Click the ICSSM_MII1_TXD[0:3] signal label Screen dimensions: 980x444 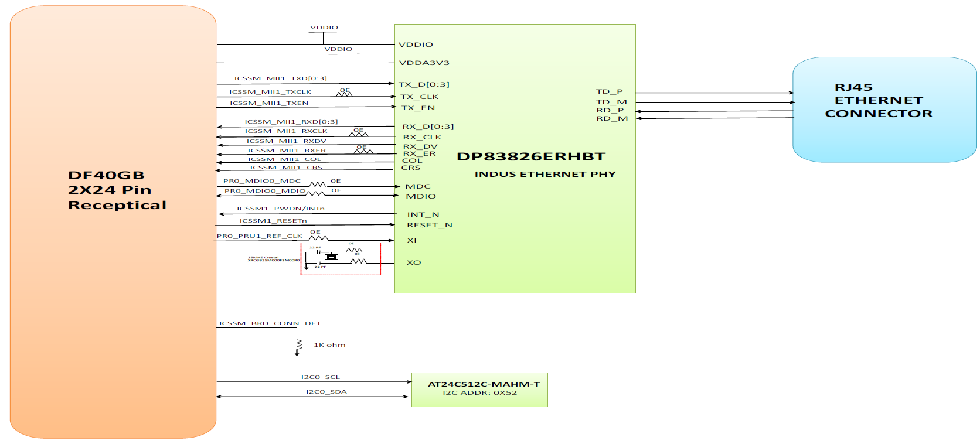coord(281,78)
